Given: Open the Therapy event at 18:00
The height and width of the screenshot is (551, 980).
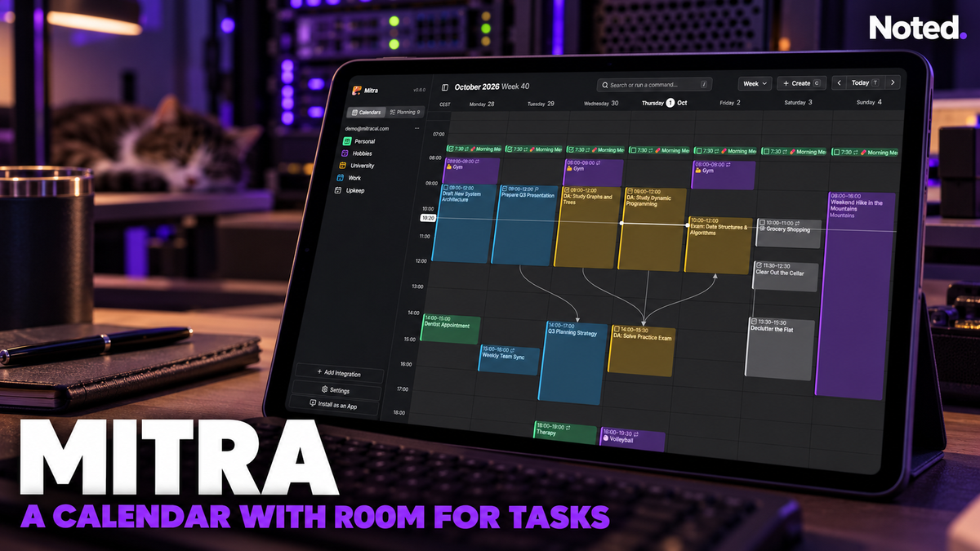Looking at the screenshot, I should click(x=565, y=432).
